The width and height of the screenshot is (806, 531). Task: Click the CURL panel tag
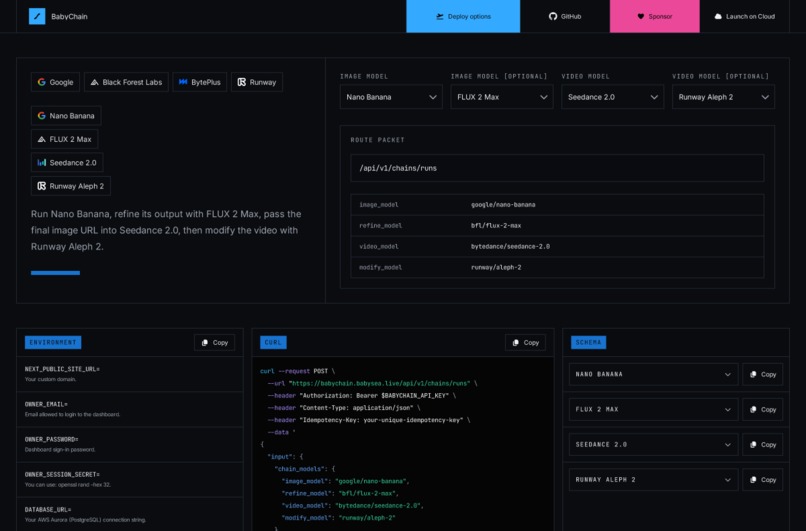click(273, 342)
